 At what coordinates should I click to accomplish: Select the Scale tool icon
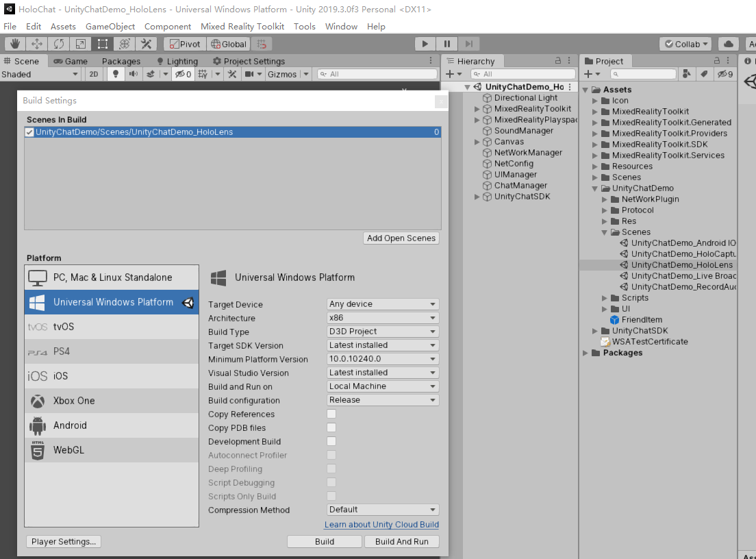click(x=81, y=44)
